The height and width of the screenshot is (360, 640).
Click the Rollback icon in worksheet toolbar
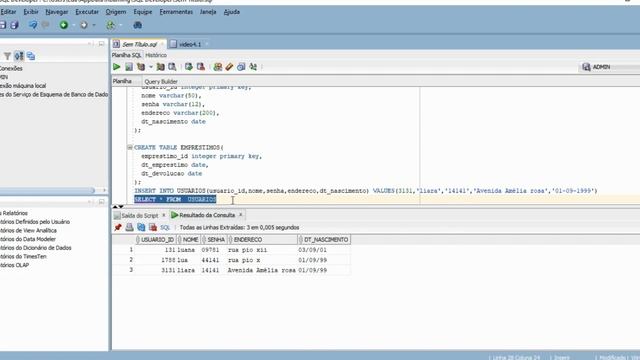coord(201,67)
